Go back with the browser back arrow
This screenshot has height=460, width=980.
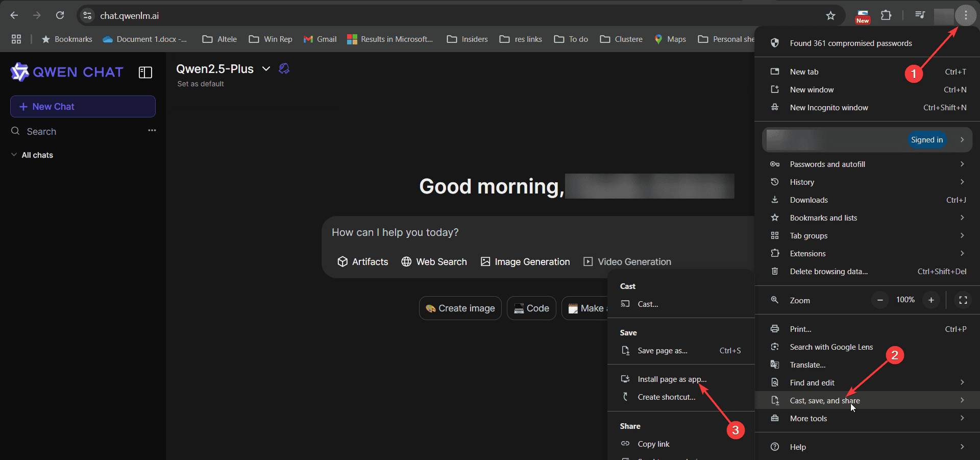[x=14, y=15]
